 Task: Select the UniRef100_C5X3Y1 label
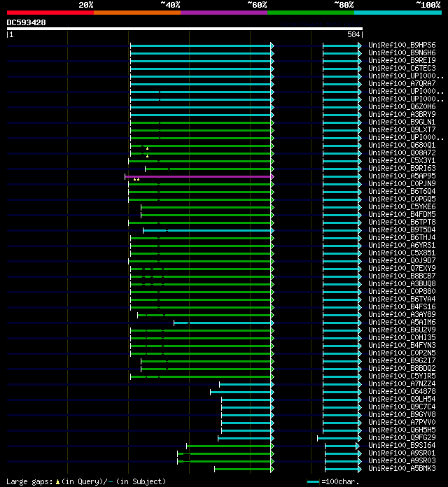pos(402,160)
